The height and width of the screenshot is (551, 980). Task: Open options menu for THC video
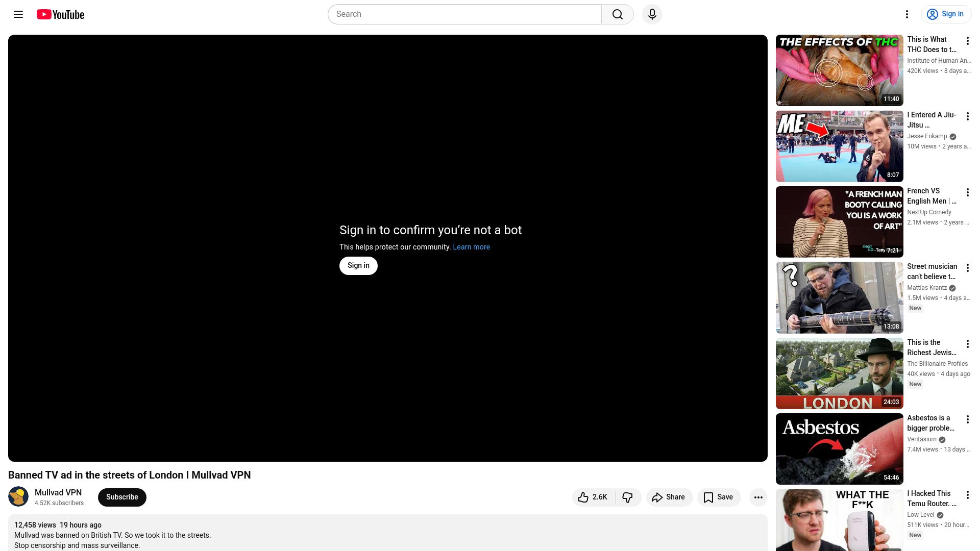point(967,41)
